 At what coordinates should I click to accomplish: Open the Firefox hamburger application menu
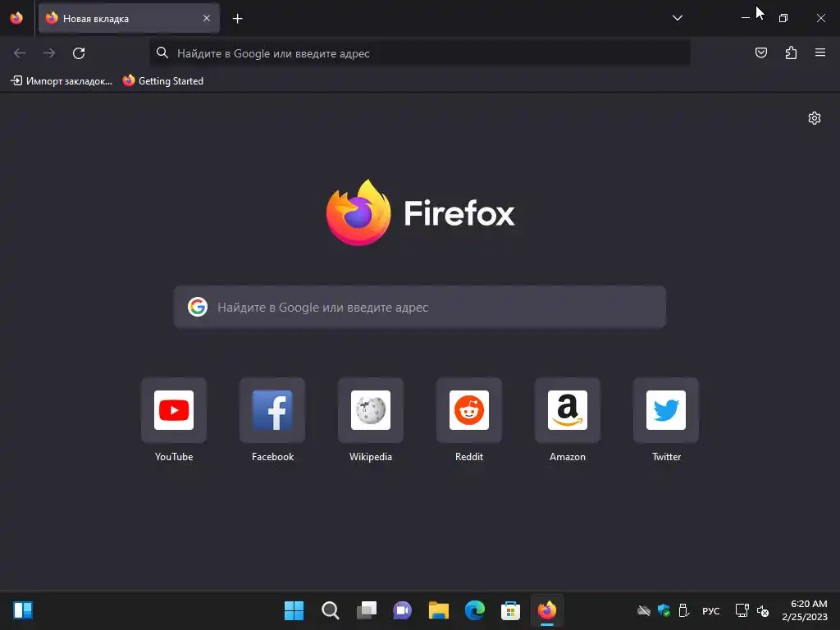pyautogui.click(x=820, y=52)
